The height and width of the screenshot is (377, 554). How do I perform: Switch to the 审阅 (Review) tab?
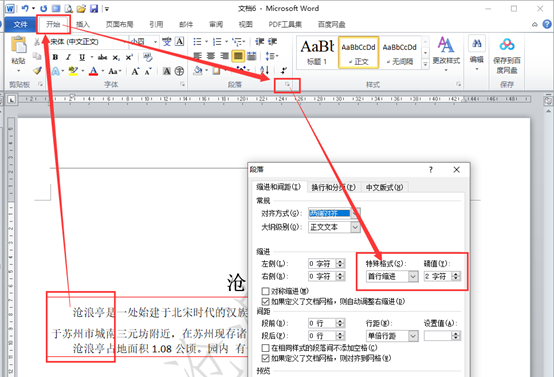216,24
